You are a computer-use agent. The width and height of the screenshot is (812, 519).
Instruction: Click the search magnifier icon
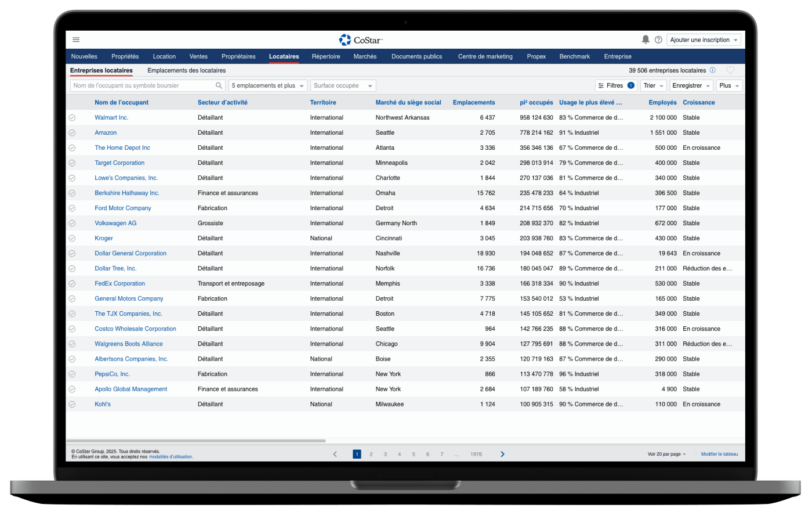click(x=219, y=86)
